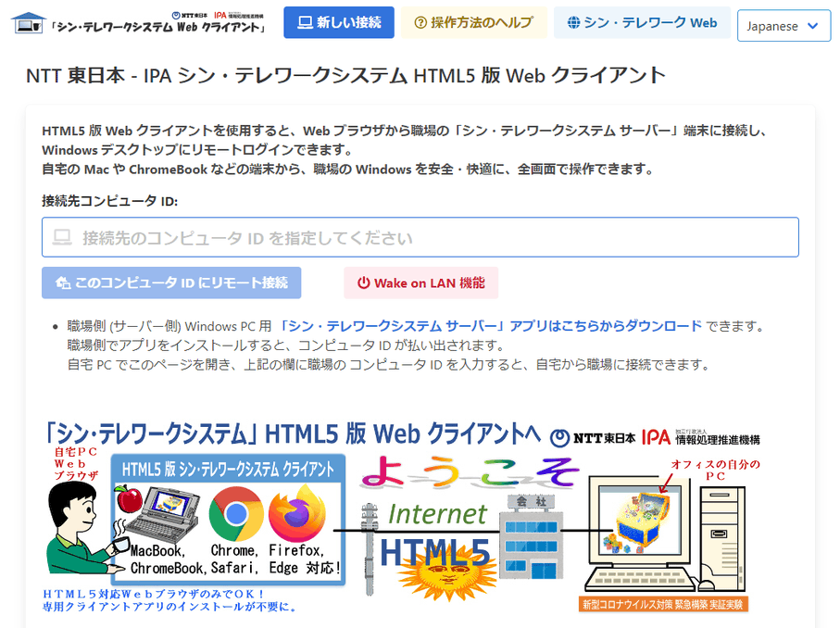This screenshot has width=840, height=628.
Task: Click the Firefox logo in the banner
Action: 296,514
